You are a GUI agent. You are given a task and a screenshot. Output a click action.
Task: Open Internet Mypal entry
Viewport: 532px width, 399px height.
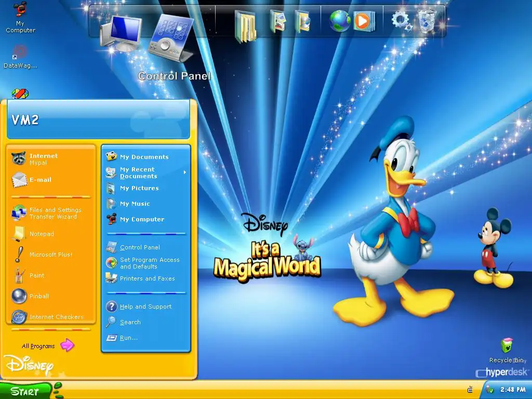click(51, 159)
